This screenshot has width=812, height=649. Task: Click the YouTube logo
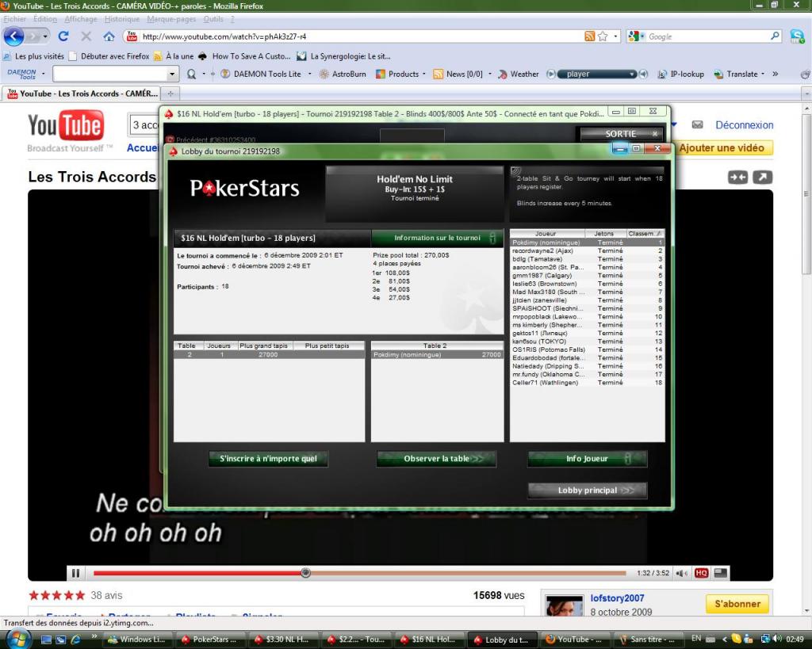coord(66,126)
